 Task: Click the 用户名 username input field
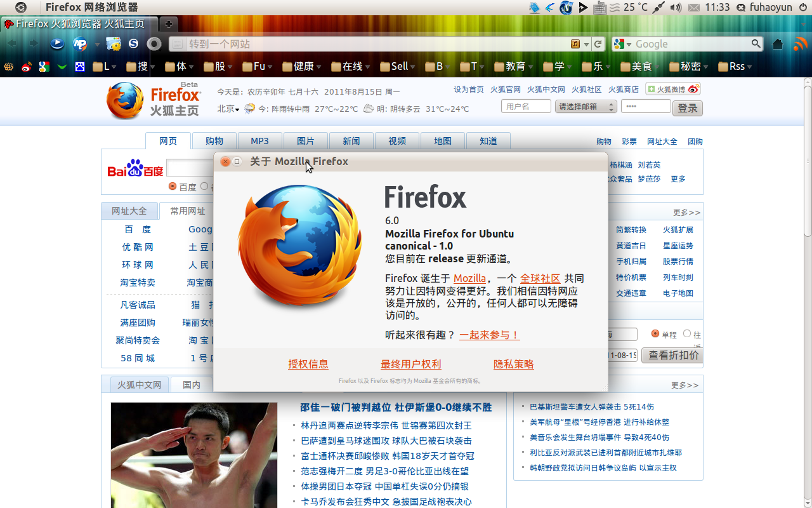coord(526,107)
